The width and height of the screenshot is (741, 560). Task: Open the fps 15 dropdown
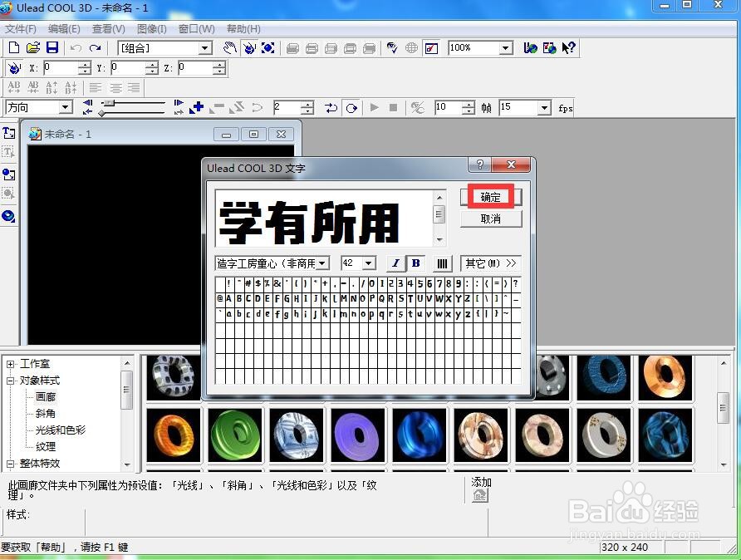tap(544, 108)
